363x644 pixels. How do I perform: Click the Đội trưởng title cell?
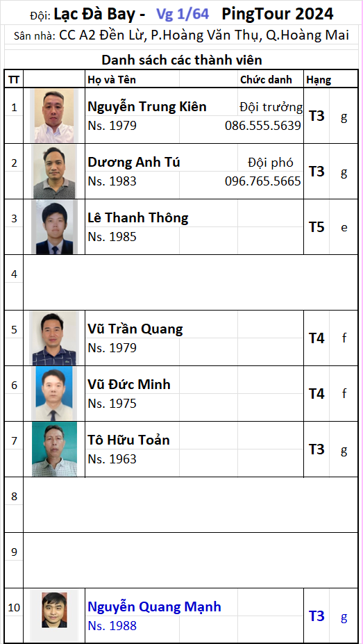271,107
